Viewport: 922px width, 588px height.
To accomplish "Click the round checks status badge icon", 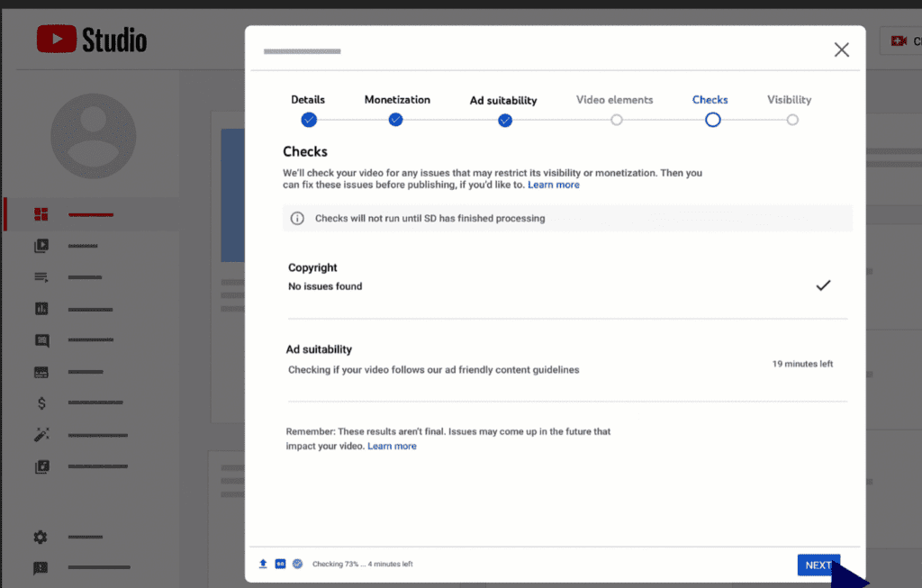I will 297,564.
